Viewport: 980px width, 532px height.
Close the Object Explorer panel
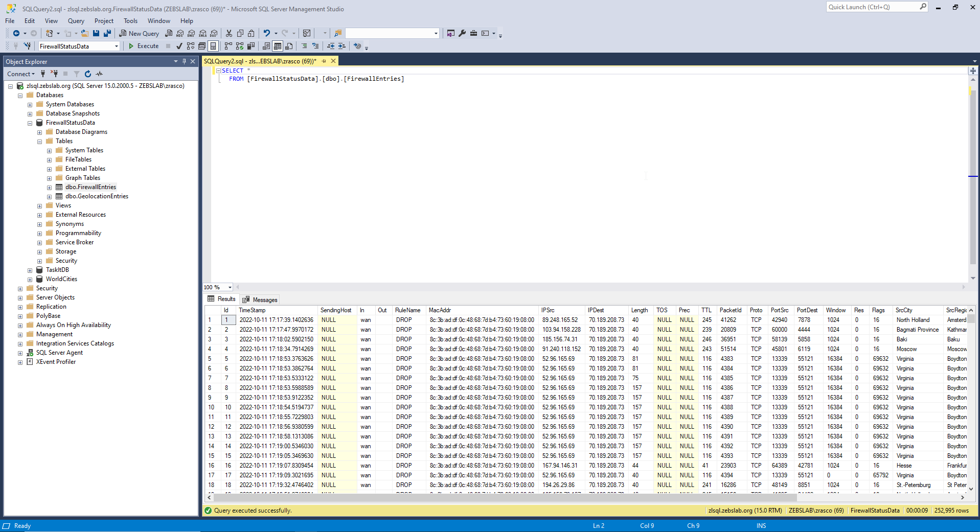tap(193, 61)
